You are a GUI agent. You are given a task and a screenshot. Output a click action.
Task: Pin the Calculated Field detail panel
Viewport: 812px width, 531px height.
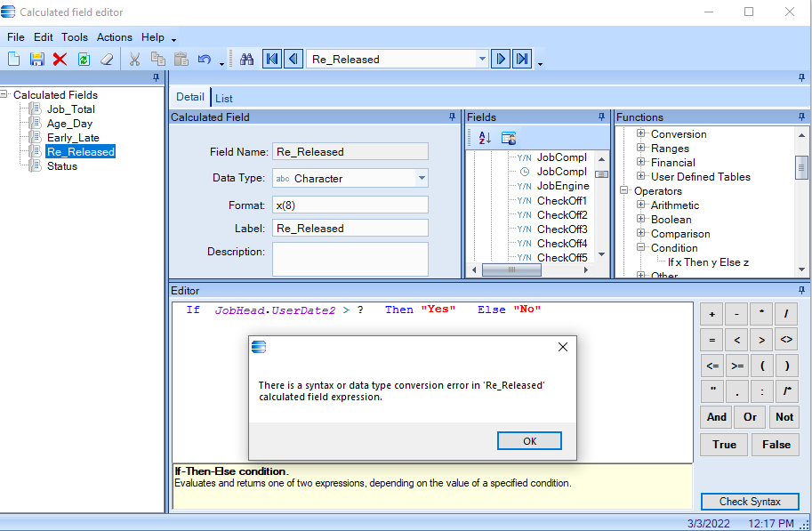click(452, 117)
